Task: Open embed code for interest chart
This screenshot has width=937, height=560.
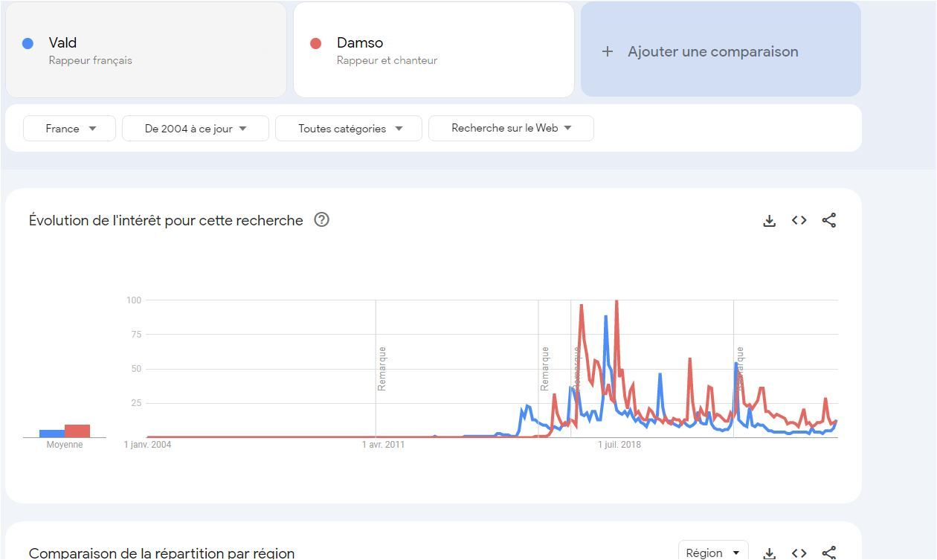Action: pyautogui.click(x=799, y=220)
